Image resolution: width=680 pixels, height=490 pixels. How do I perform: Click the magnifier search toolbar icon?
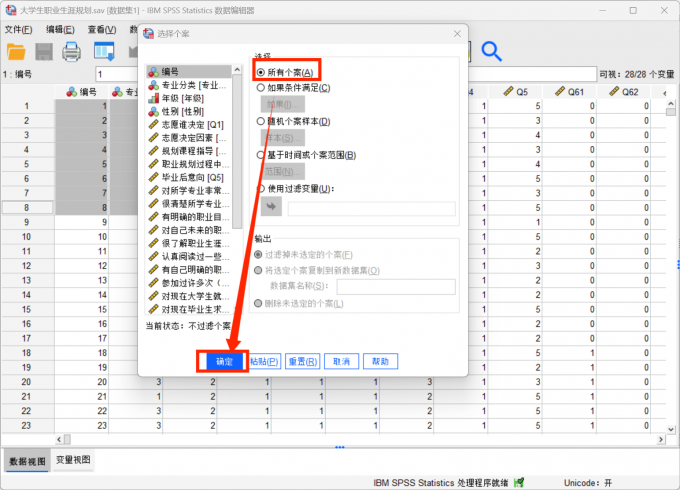pos(491,52)
